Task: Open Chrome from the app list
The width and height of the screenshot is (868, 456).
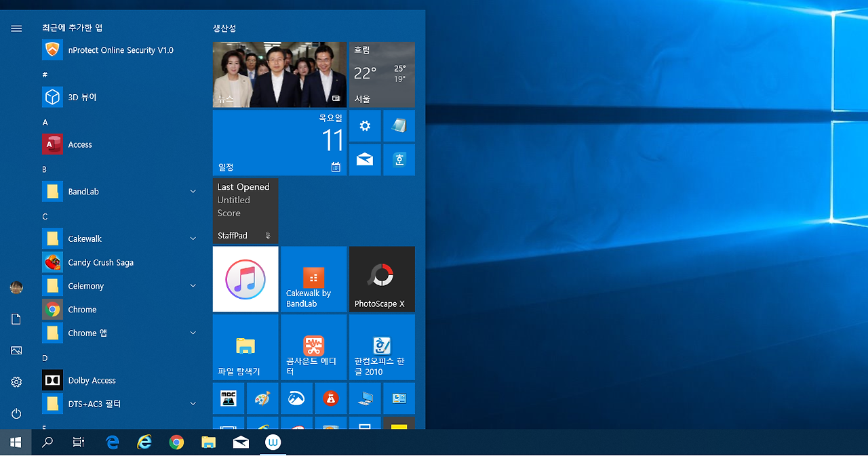Action: point(121,310)
